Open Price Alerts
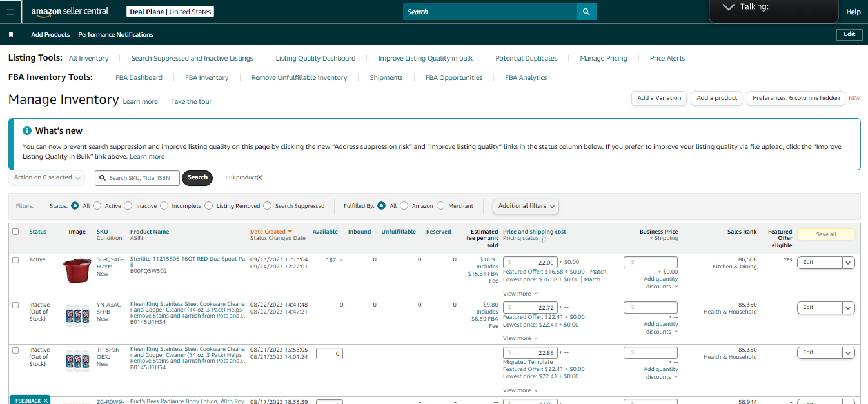This screenshot has width=868, height=404. 667,58
